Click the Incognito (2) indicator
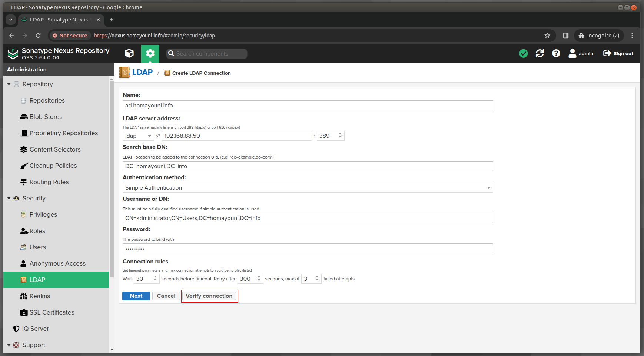644x356 pixels. [599, 36]
